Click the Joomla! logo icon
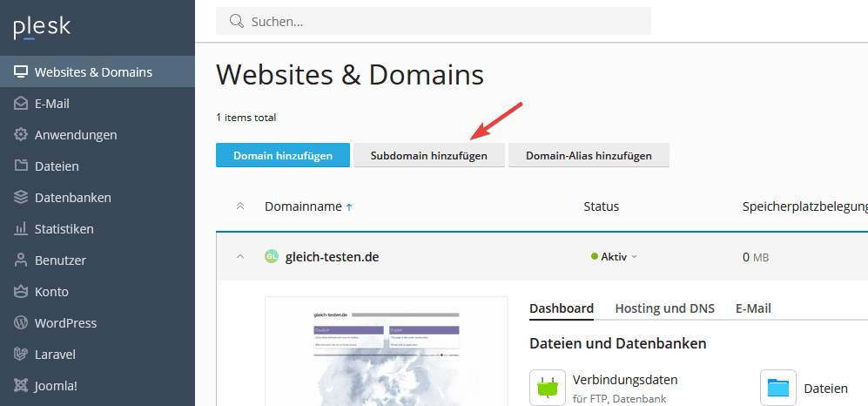 [21, 385]
